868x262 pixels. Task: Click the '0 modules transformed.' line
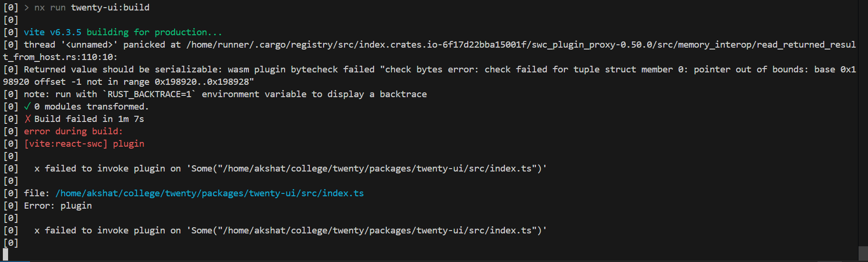91,107
